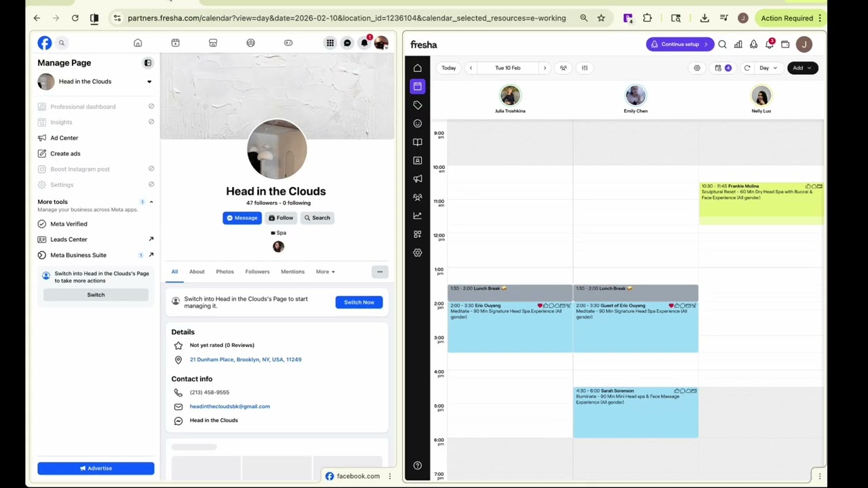The width and height of the screenshot is (868, 488).
Task: Open Fresha settings gear in sidebar
Action: tap(418, 253)
